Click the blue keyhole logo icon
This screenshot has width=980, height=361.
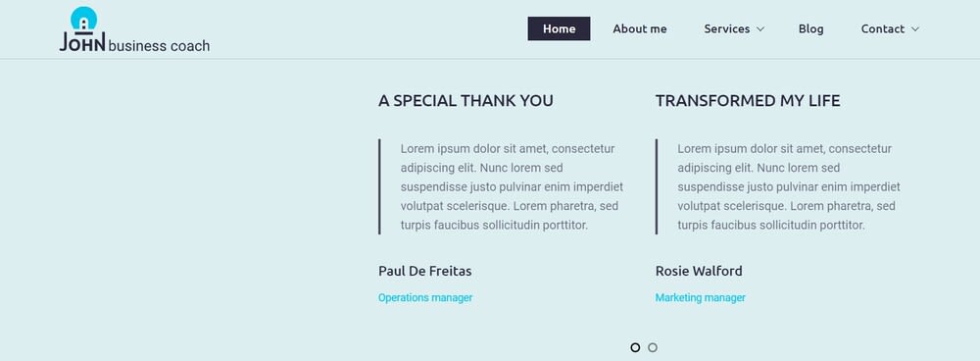click(x=83, y=19)
